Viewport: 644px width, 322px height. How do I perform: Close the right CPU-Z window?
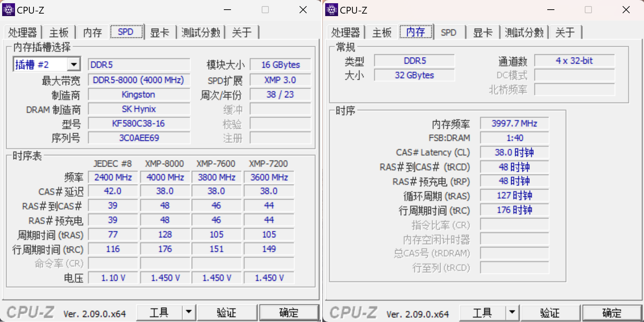(x=626, y=10)
